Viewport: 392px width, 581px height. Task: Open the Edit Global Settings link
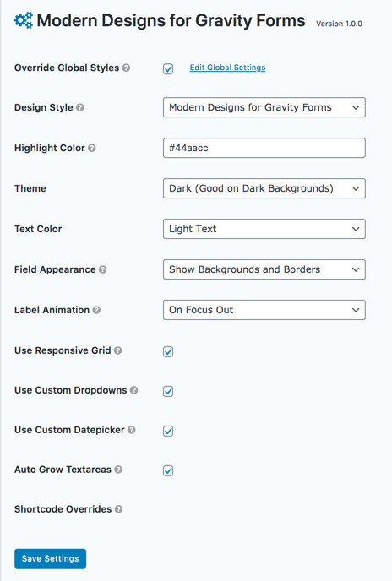pyautogui.click(x=227, y=68)
